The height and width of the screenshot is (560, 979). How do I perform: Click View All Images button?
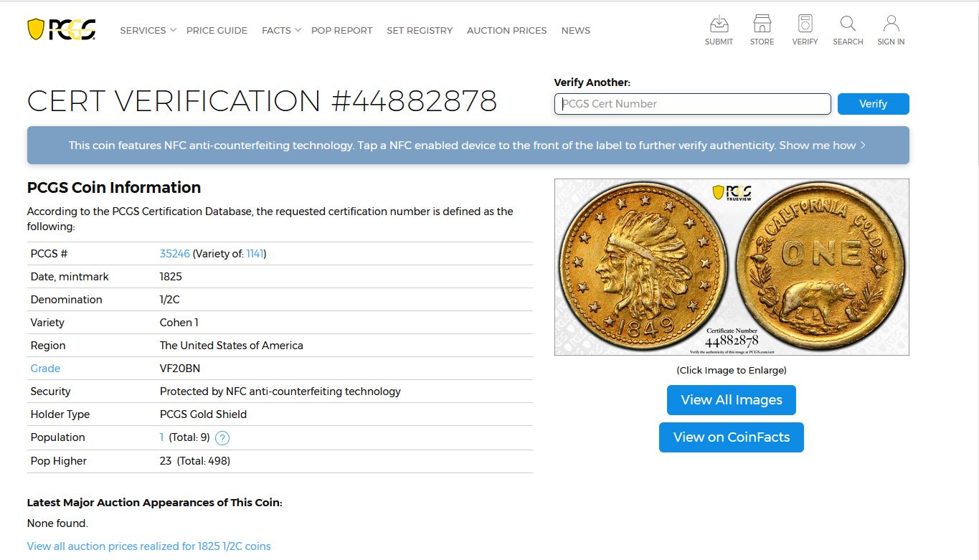[x=731, y=400]
